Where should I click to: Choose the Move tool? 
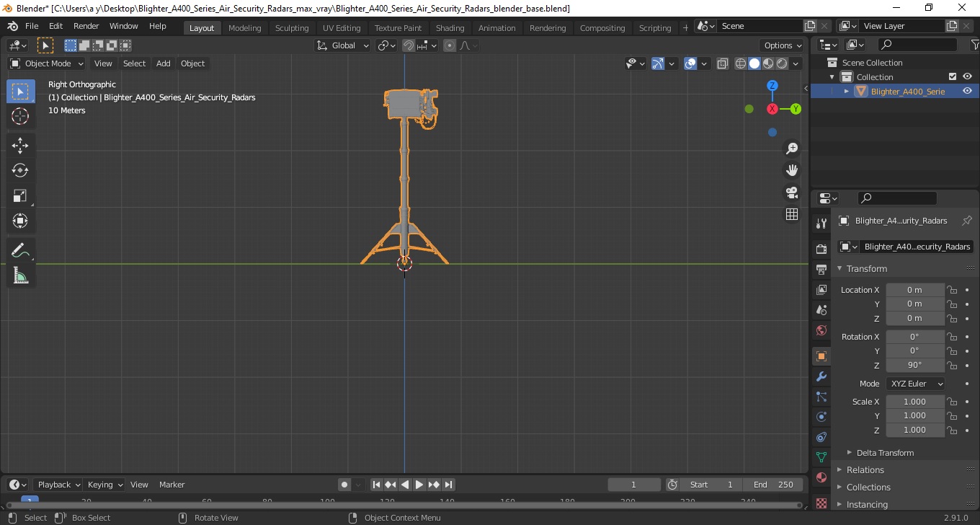pos(20,146)
